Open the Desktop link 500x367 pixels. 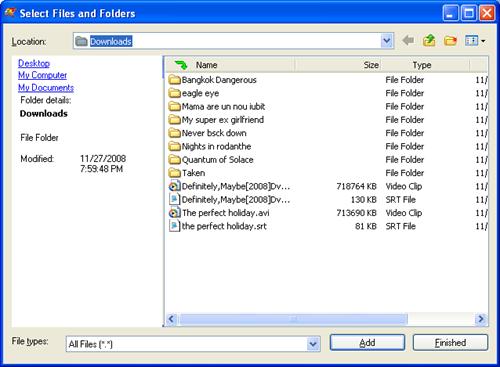click(x=34, y=63)
